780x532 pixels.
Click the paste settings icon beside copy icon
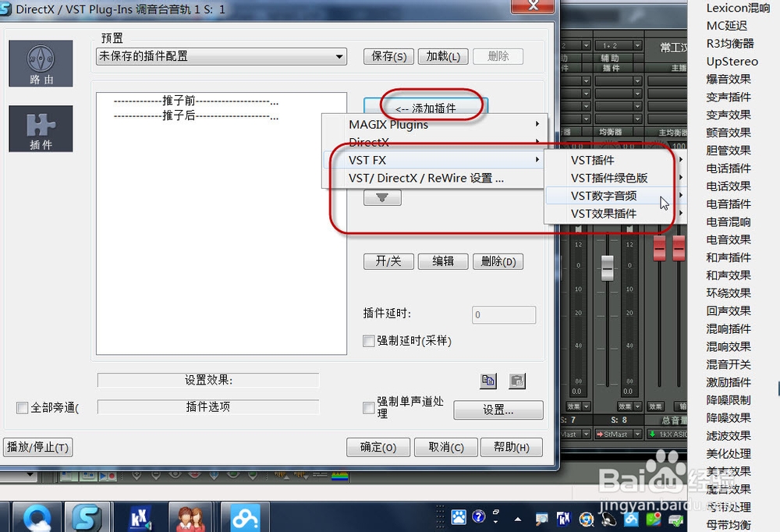(516, 381)
